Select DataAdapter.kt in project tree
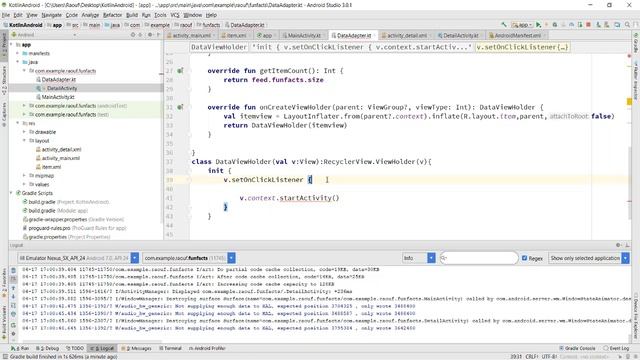640x360 pixels. [x=59, y=80]
